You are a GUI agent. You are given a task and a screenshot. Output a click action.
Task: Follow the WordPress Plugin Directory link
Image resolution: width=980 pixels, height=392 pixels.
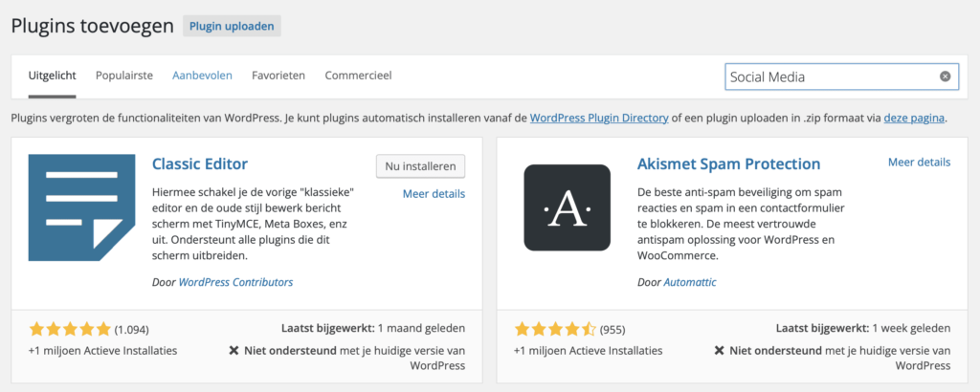[x=599, y=118]
